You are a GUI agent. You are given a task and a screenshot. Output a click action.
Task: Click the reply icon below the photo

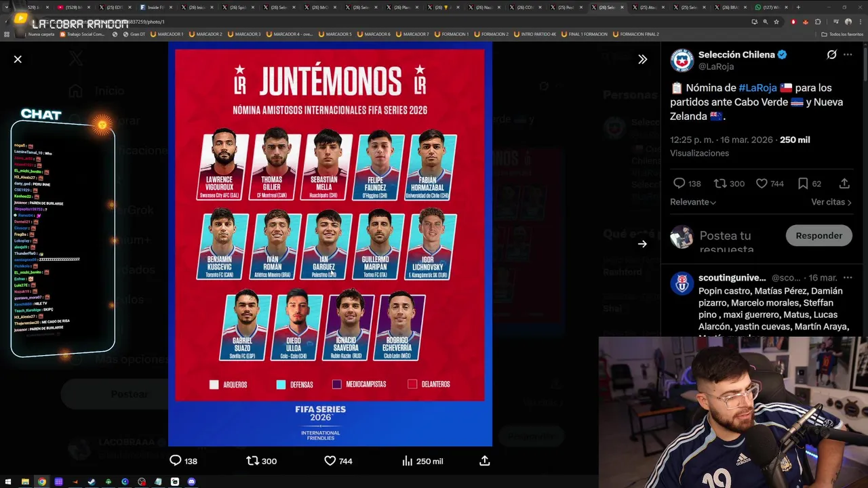point(175,461)
